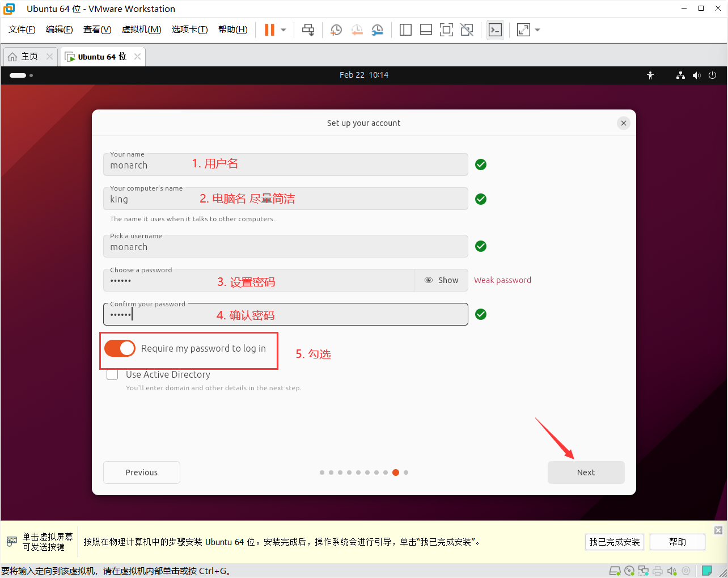Screen dimensions: 728x578
Task: Open the 虚拟机(M) menu
Action: (x=142, y=29)
